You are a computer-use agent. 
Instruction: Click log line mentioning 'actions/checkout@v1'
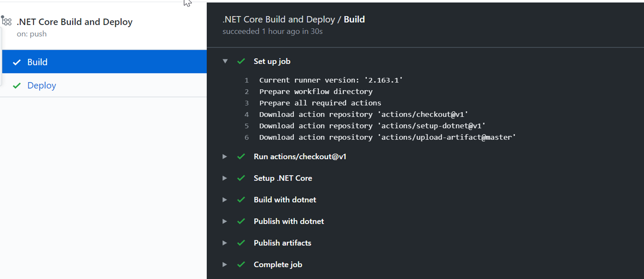click(x=364, y=114)
